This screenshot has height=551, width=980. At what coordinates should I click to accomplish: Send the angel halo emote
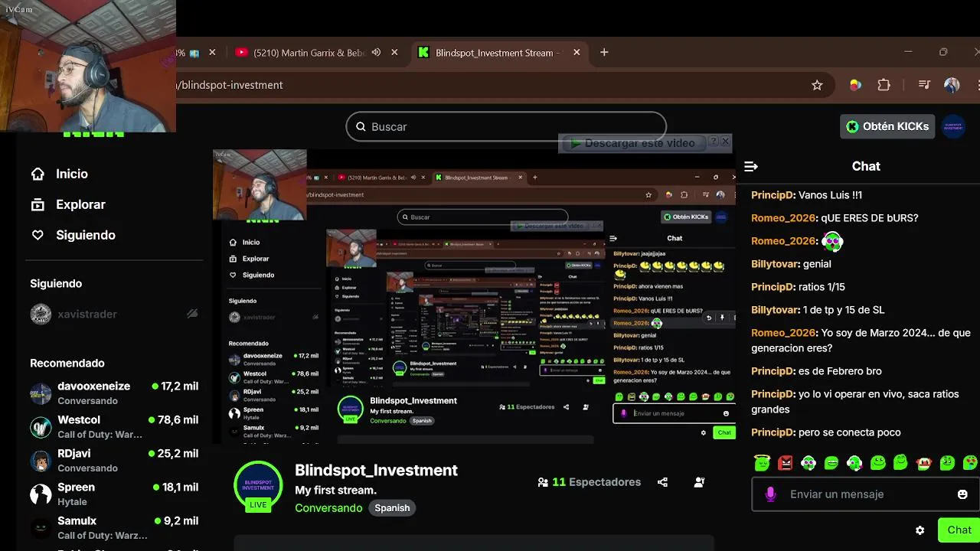click(762, 462)
